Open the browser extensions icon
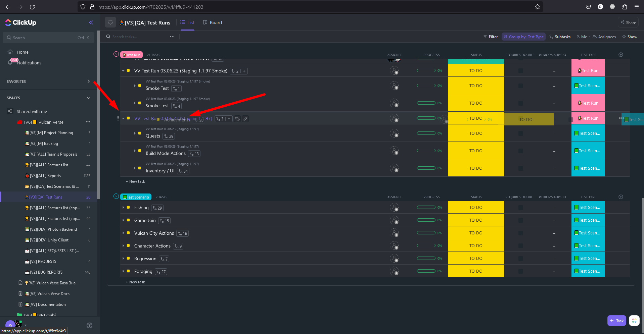The image size is (644, 334). pos(625,7)
